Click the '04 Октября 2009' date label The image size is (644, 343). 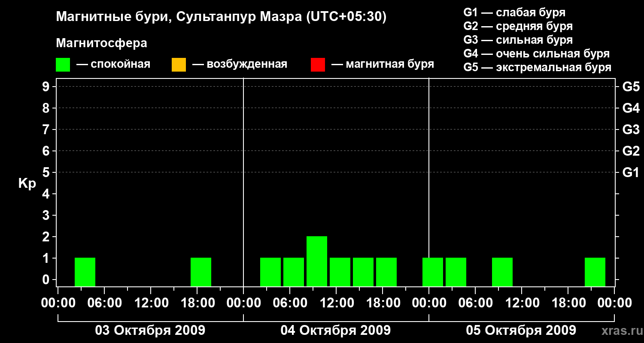point(336,331)
